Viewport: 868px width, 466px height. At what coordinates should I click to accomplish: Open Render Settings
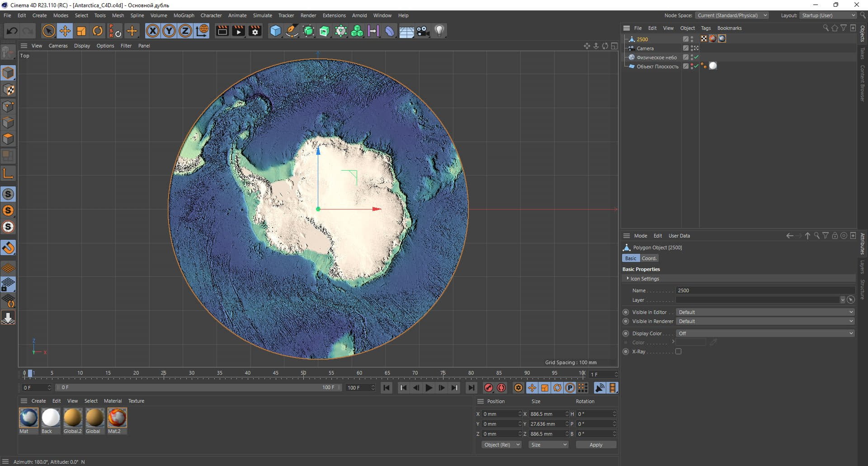pos(255,31)
